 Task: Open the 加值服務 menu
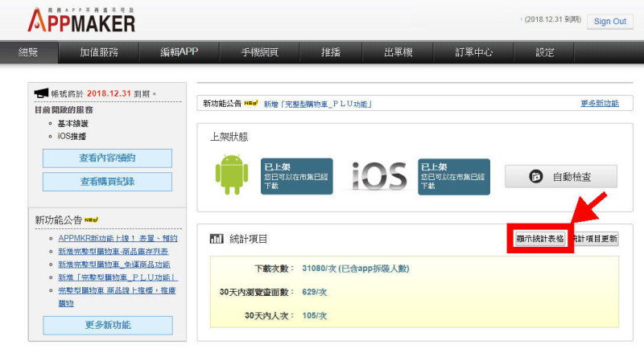[99, 52]
